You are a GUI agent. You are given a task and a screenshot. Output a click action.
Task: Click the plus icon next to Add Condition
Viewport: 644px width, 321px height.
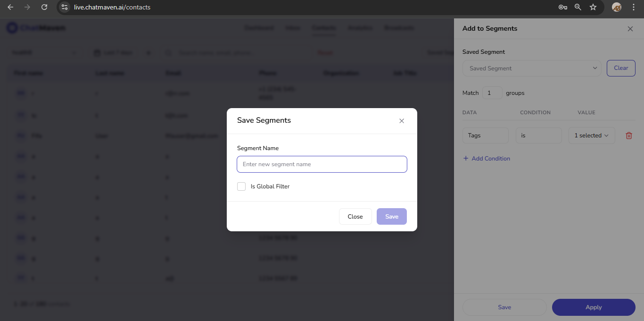[x=466, y=158]
